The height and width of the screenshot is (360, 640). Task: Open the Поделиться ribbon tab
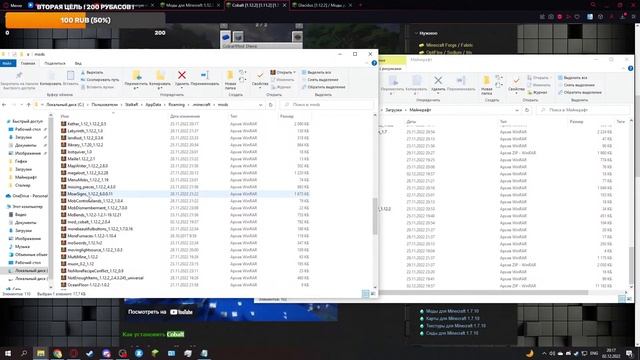tap(55, 63)
